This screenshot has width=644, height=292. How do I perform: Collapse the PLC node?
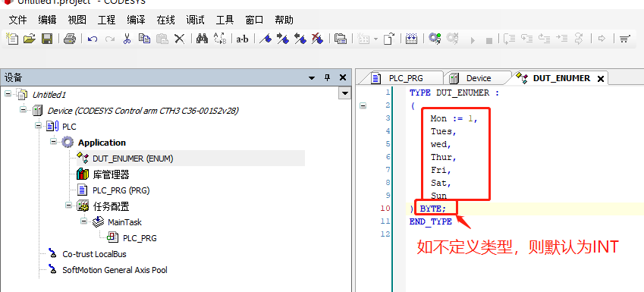38,126
